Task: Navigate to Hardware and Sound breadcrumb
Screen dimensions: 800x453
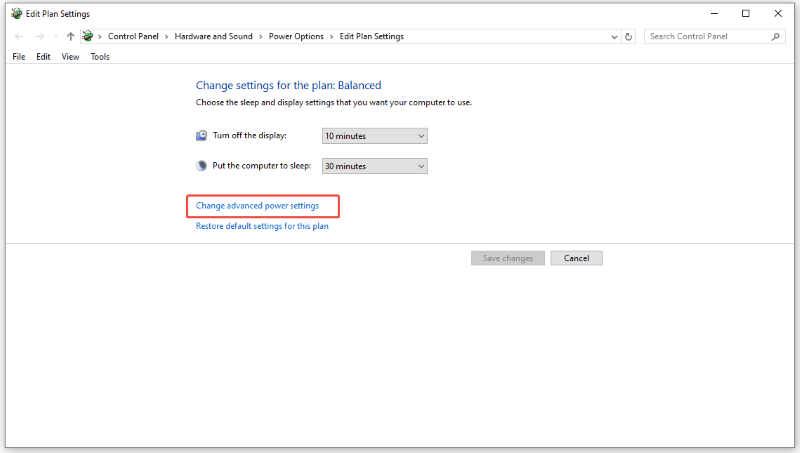Action: click(213, 36)
